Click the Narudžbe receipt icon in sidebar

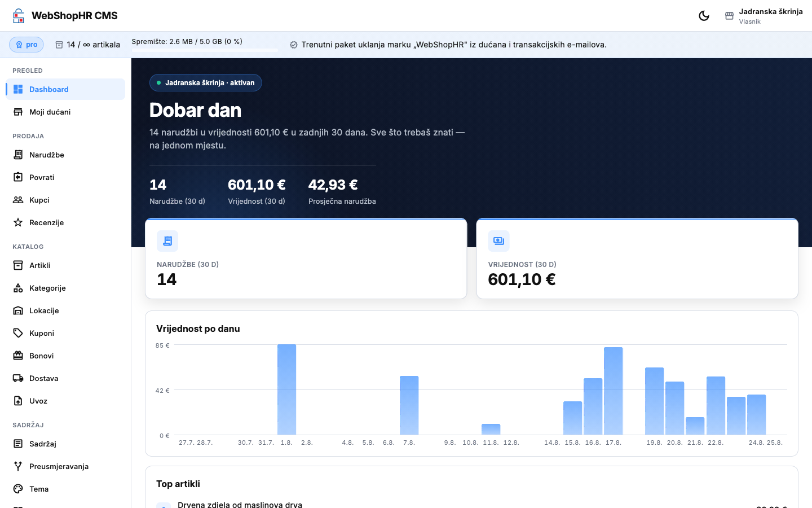tap(18, 155)
